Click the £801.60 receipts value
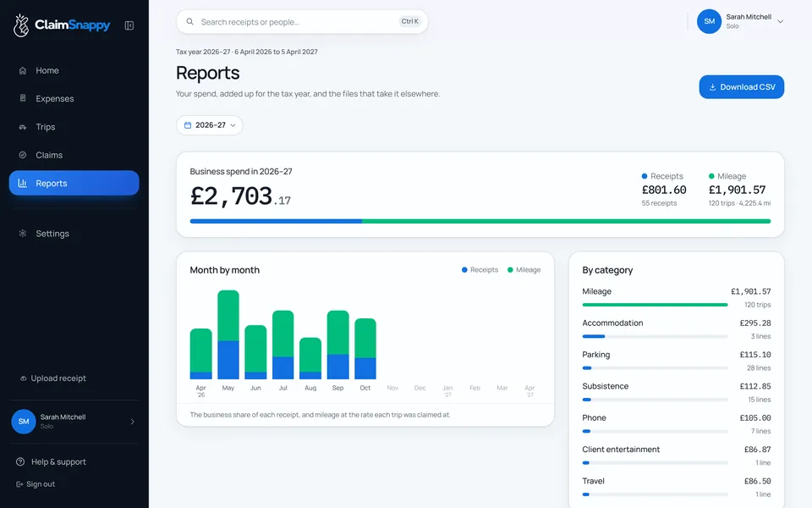The image size is (812, 508). 664,190
